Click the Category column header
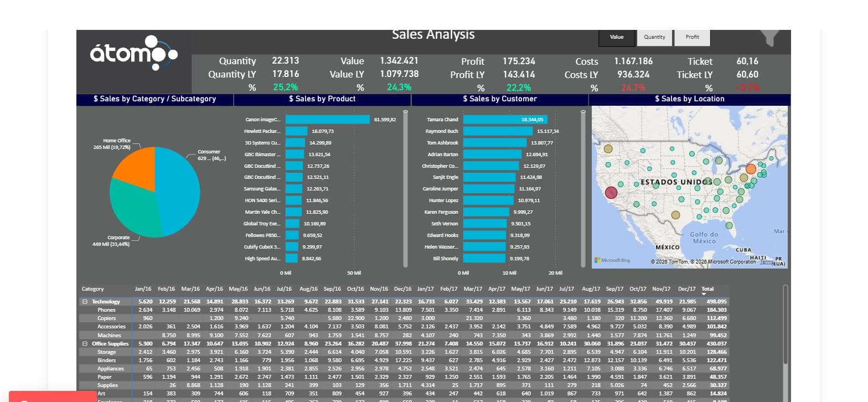Viewport: 868px width, 402px height. 92,289
